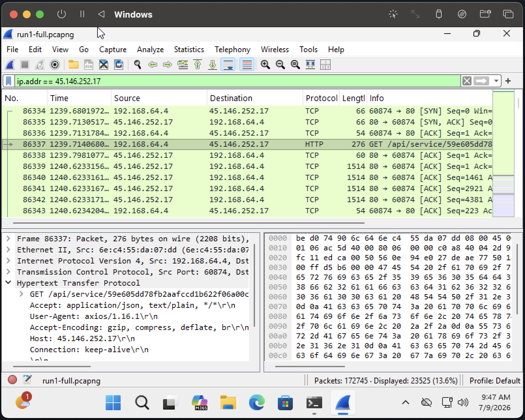Click the Stop capture toolbar icon
525x420 pixels.
coord(25,65)
